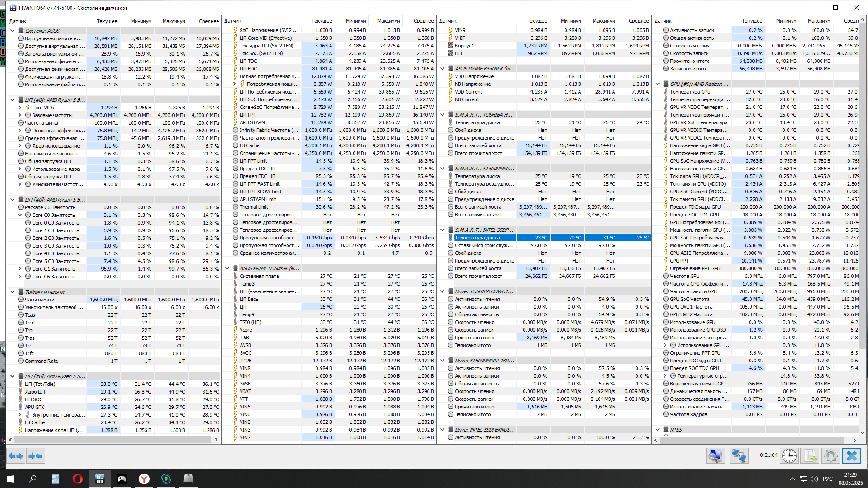Open sensor settings gear icon

(830, 456)
